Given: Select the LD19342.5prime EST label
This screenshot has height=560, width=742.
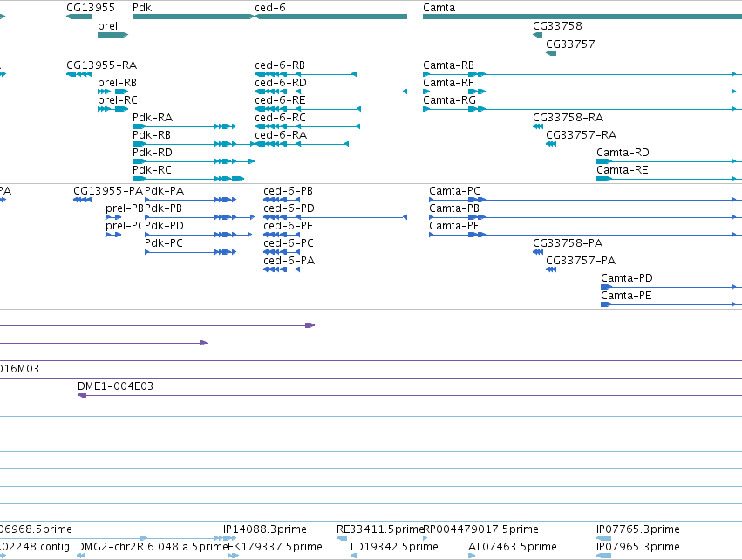Looking at the screenshot, I should [x=394, y=547].
